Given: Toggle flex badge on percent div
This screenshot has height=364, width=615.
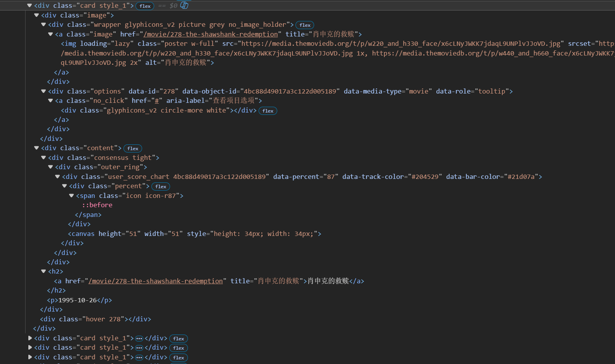Looking at the screenshot, I should point(161,186).
